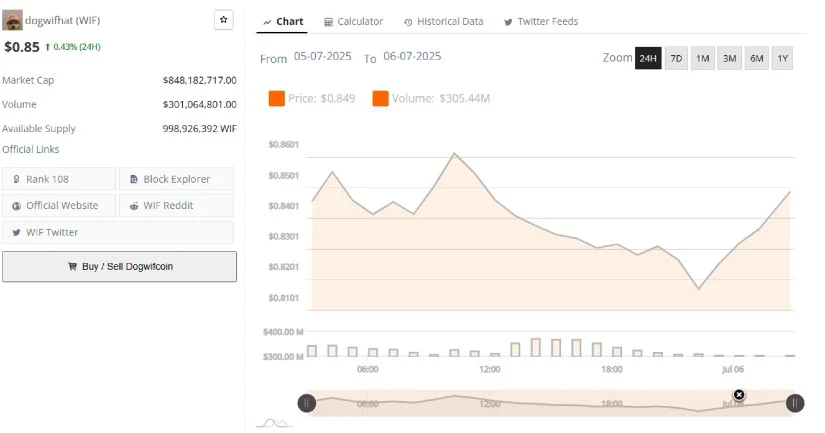This screenshot has width=825, height=433.
Task: Select the 7D zoom range
Action: [676, 58]
